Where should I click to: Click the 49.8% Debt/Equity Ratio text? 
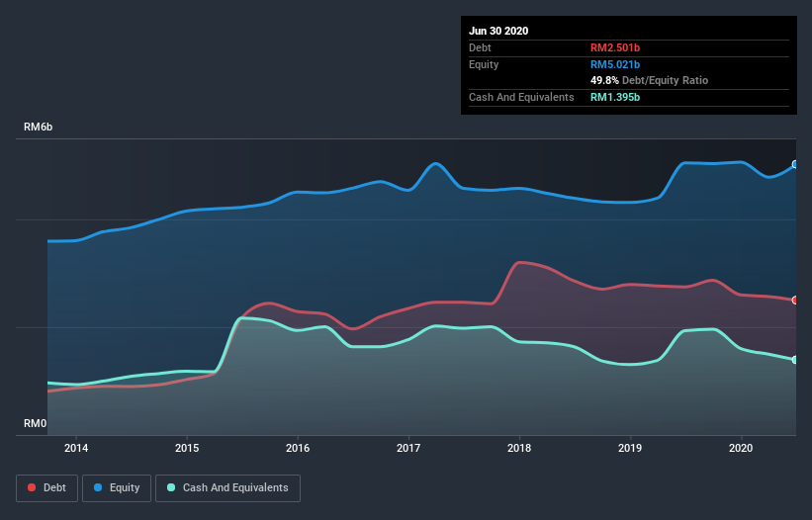(650, 80)
